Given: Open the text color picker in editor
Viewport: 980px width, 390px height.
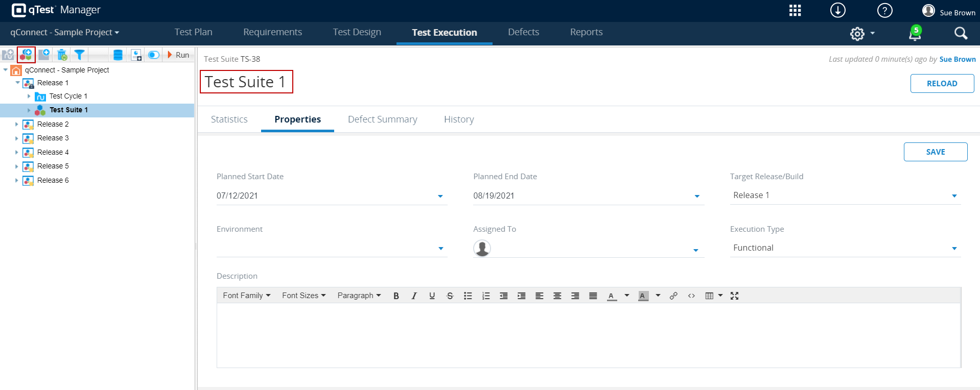Looking at the screenshot, I should pyautogui.click(x=627, y=296).
